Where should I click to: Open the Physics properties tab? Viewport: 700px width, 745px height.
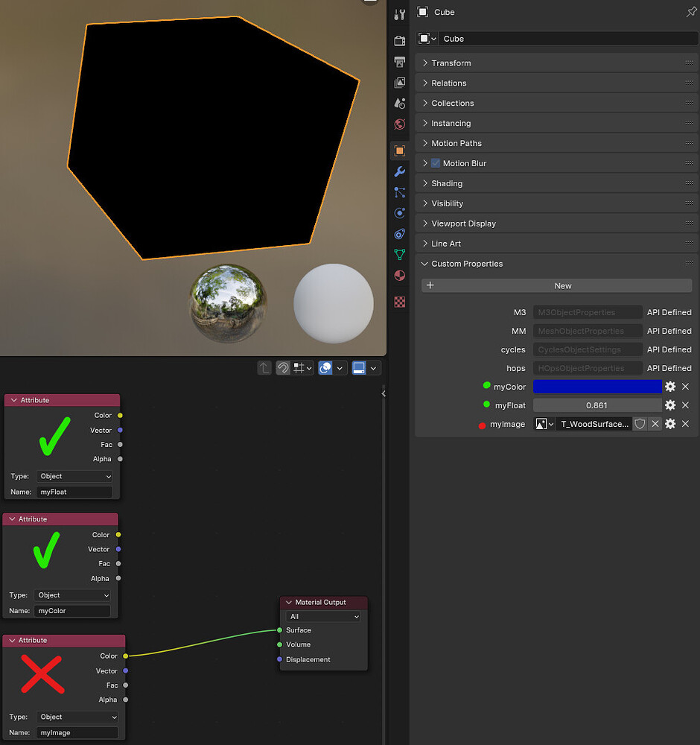400,213
